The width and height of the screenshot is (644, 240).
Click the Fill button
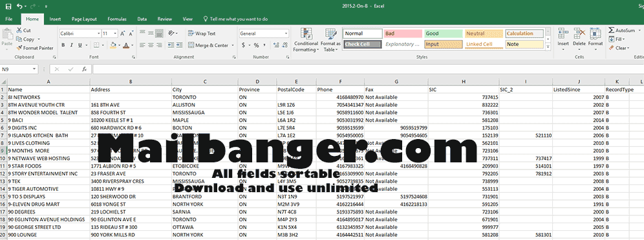point(616,39)
